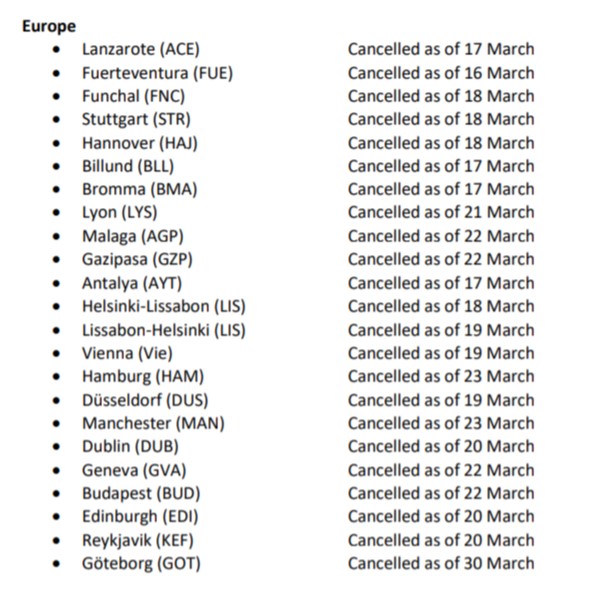Image resolution: width=595 pixels, height=595 pixels.
Task: Click the Gazipasa (GZP) entry
Action: coord(137,260)
